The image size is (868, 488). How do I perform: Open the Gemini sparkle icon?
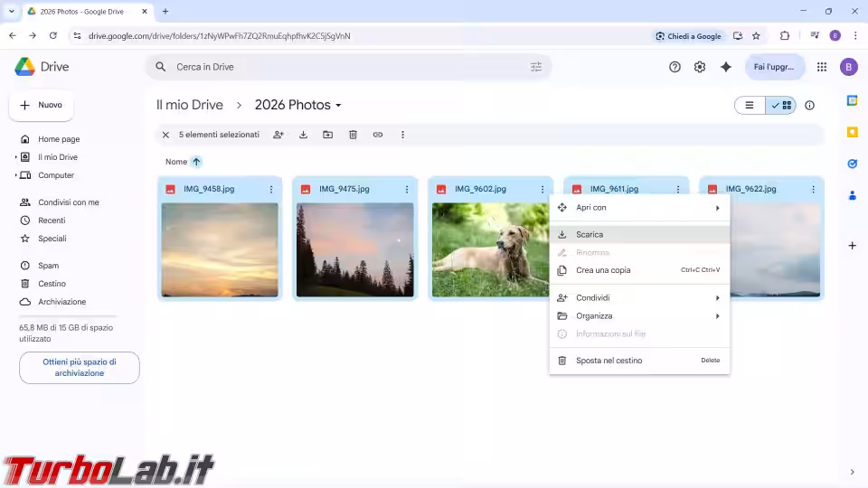pyautogui.click(x=725, y=67)
